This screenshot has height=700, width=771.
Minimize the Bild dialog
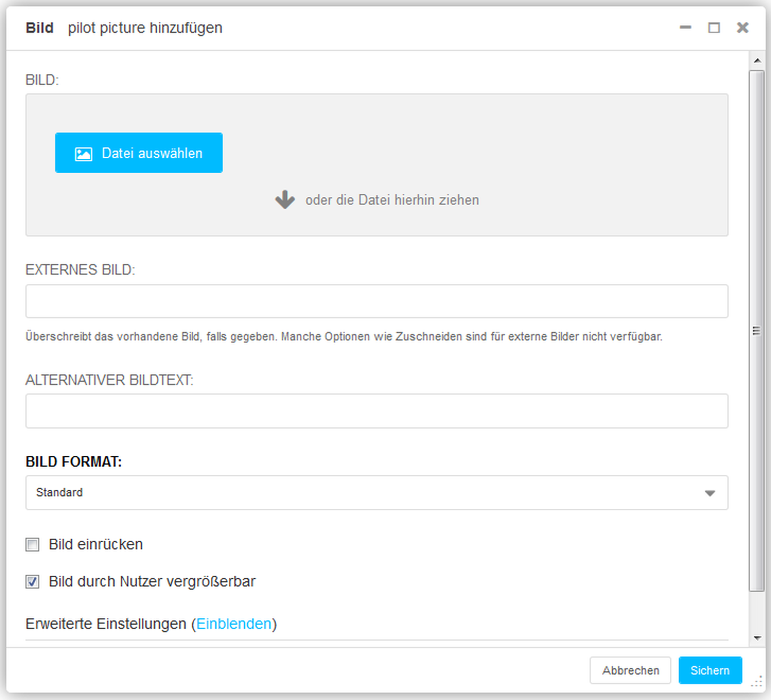[x=685, y=27]
